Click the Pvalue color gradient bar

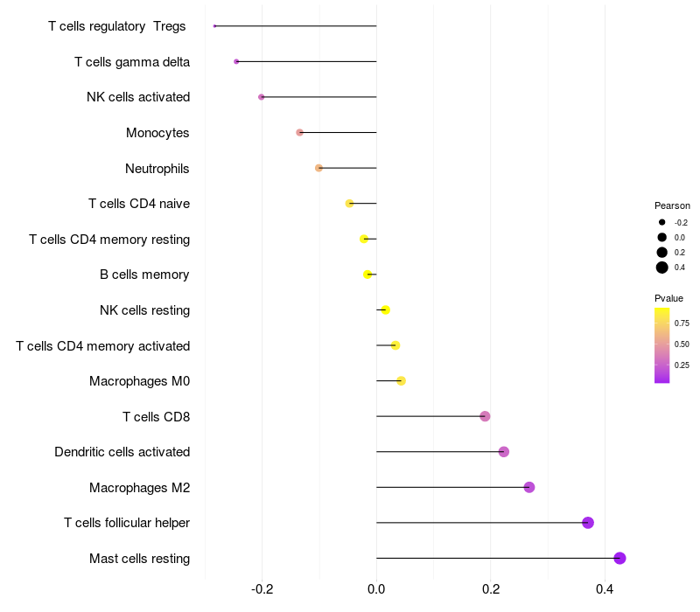661,345
